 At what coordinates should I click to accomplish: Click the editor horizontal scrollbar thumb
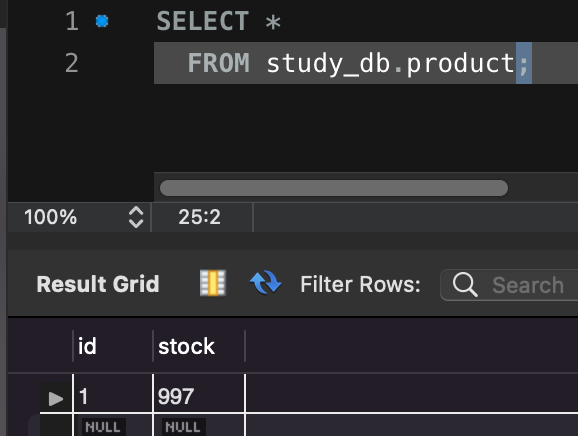pyautogui.click(x=334, y=188)
